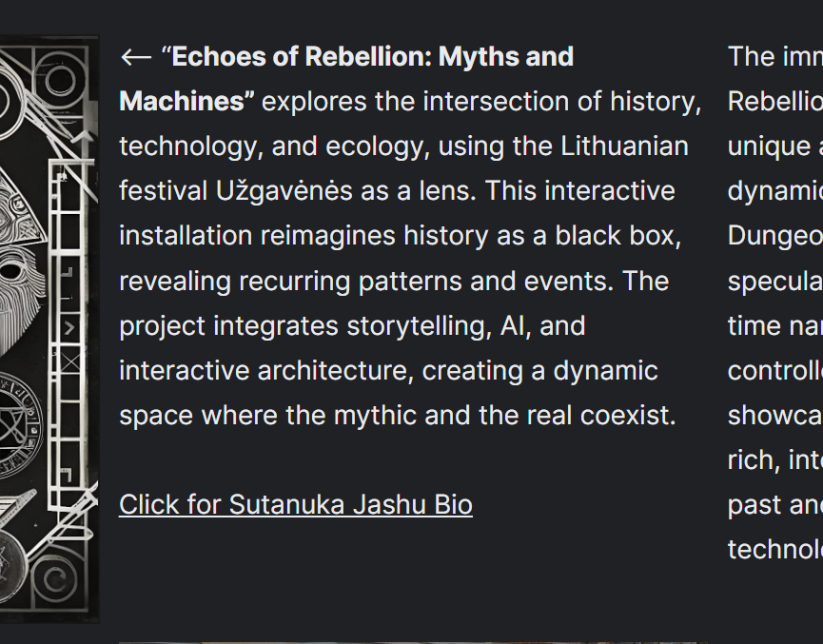823x644 pixels.
Task: Click the left arrow before the title
Action: point(136,57)
